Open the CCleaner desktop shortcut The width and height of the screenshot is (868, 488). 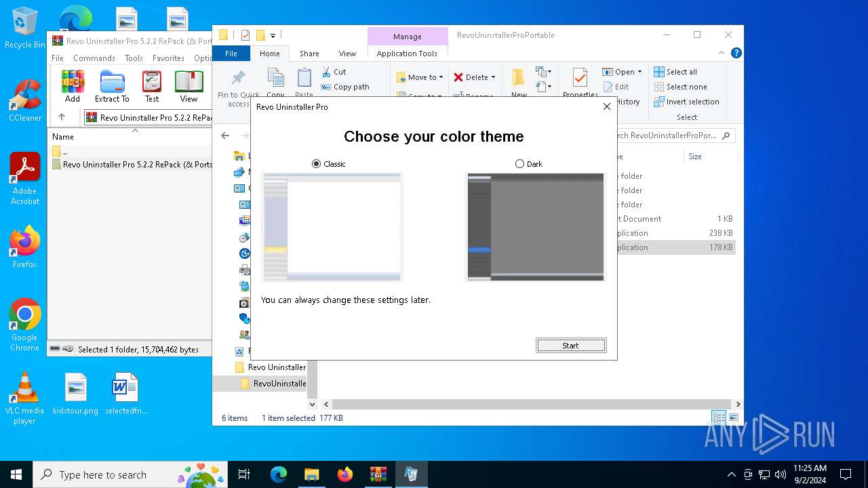(x=25, y=100)
